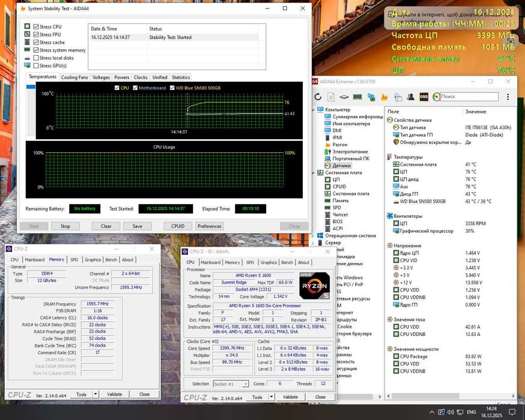Open the Report page icon in AIDA64 toolbar

[x=331, y=97]
